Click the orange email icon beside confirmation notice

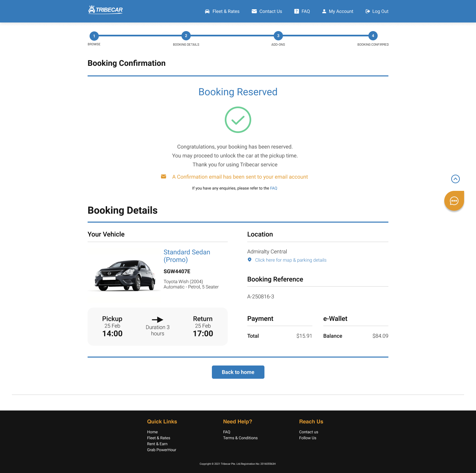[x=164, y=177]
